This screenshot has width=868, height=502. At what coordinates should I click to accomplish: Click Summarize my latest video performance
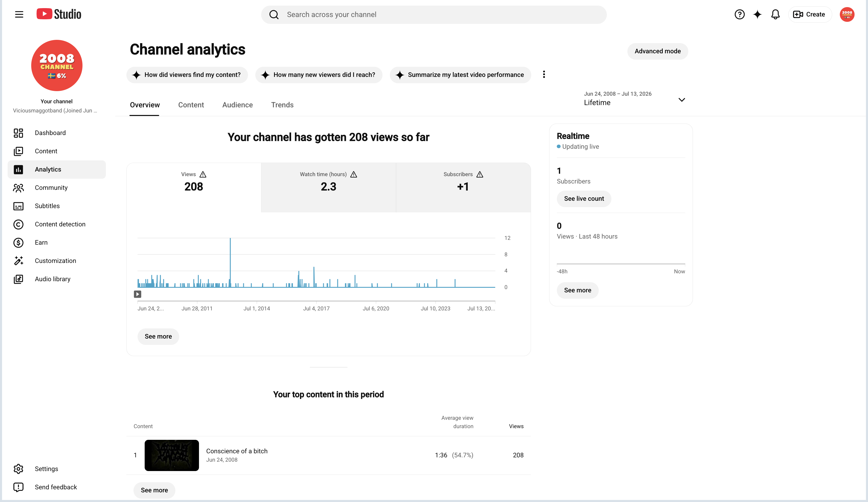460,75
